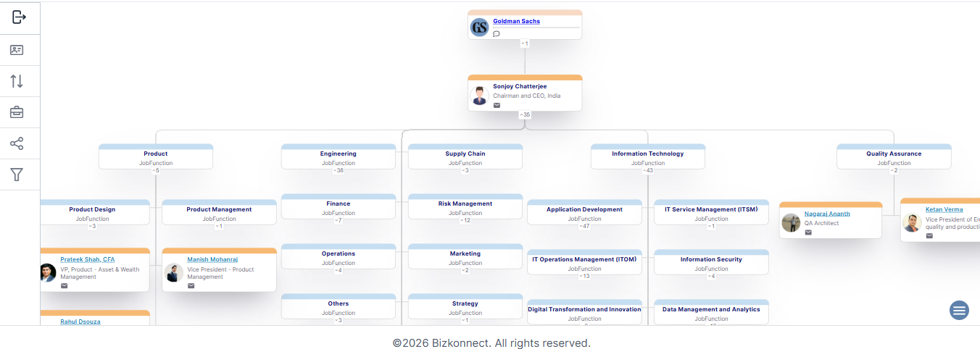
Task: Click 'VP, Product - Asset & Wealth Management' text
Action: 100,273
